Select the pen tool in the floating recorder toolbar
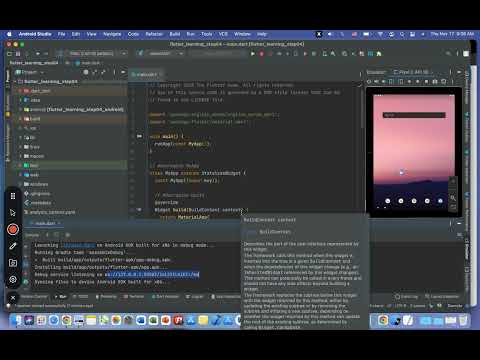480x360 pixels. click(x=13, y=246)
